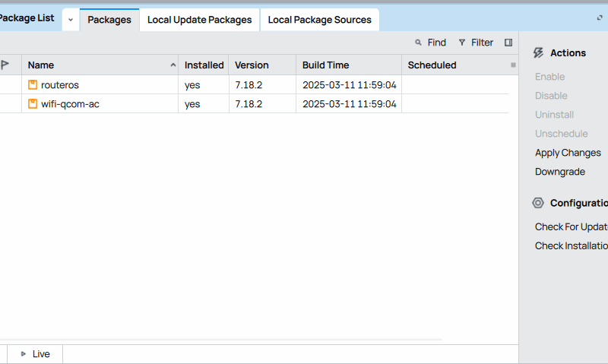Click the wifi-qcom-ac package icon

click(33, 104)
